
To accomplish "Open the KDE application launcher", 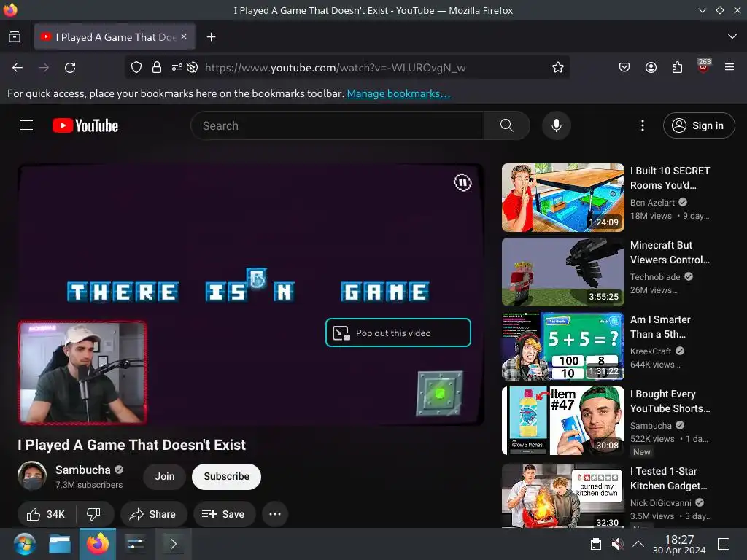I will pyautogui.click(x=24, y=544).
